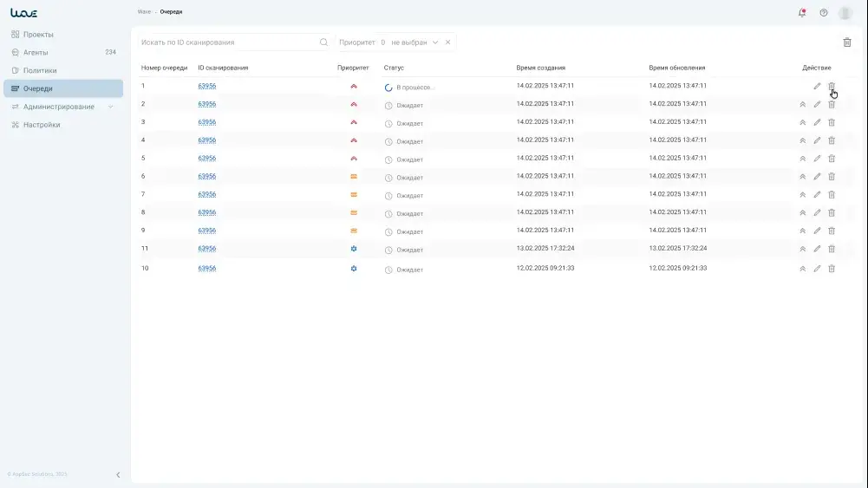Viewport: 868px width, 488px height.
Task: Click the Приоритет column header
Action: (x=353, y=68)
